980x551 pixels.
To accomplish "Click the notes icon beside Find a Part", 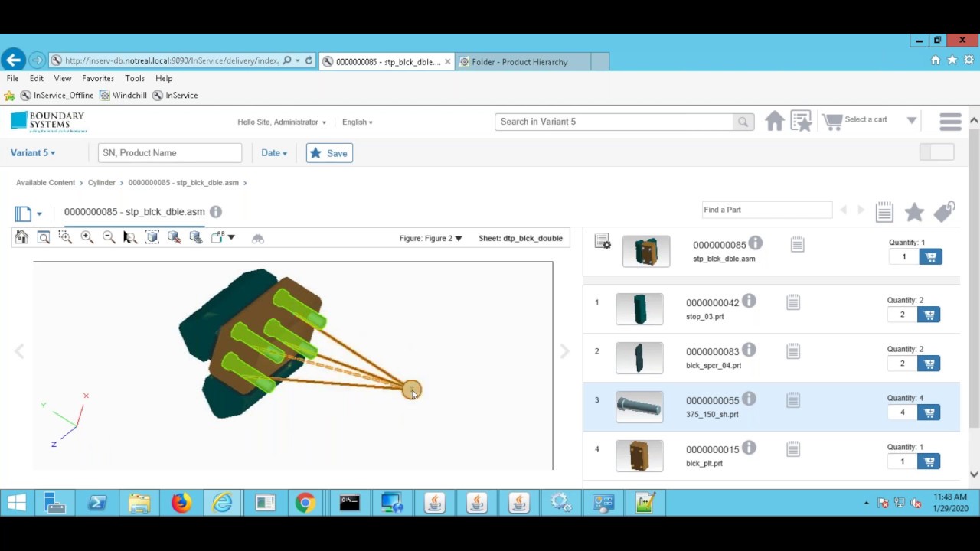I will coord(884,212).
